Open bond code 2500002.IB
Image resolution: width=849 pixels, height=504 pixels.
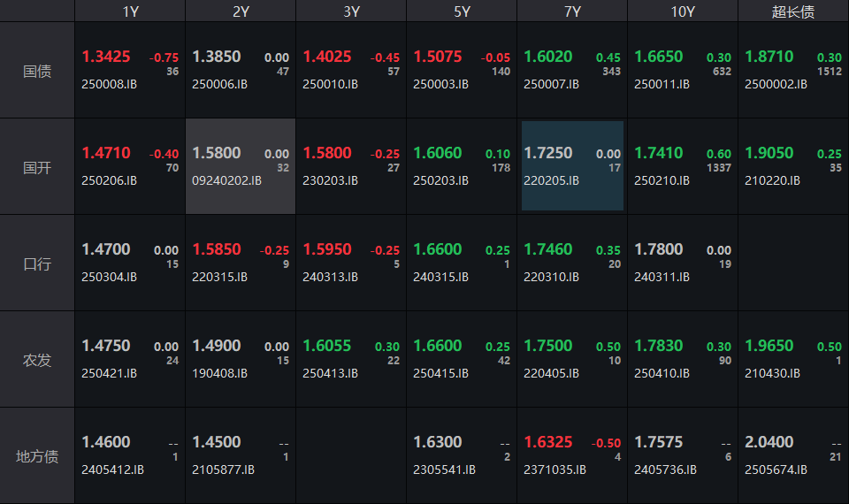tap(776, 84)
